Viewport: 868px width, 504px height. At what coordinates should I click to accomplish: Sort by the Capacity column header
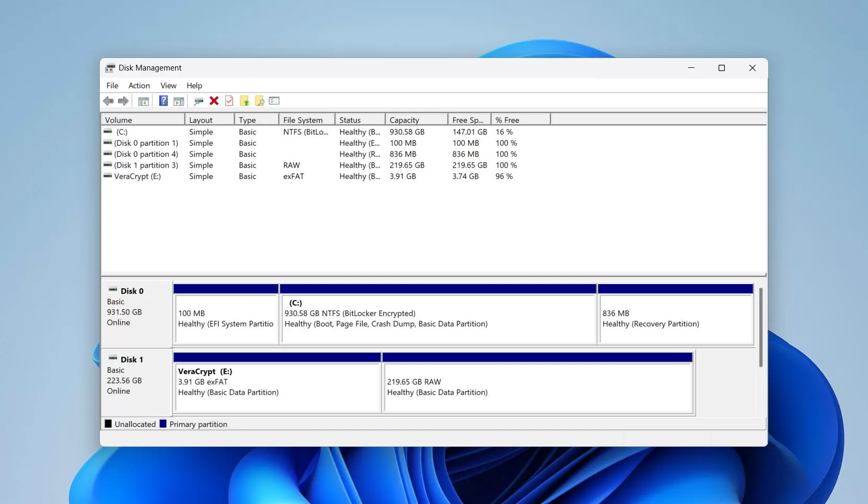coord(416,120)
